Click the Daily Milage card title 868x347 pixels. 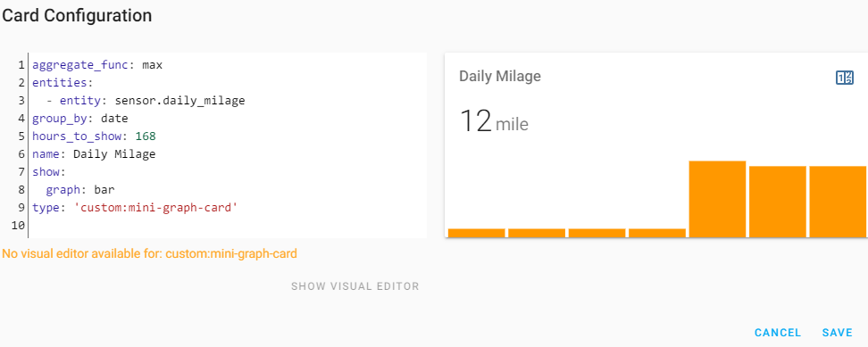pyautogui.click(x=500, y=76)
